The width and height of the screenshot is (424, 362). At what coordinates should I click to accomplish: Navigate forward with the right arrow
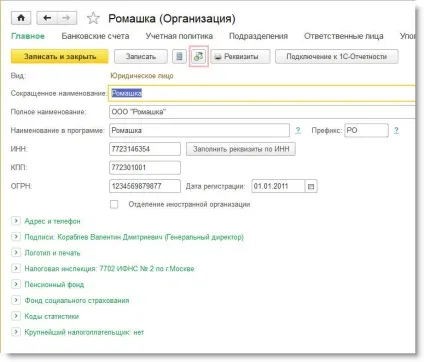pos(67,18)
